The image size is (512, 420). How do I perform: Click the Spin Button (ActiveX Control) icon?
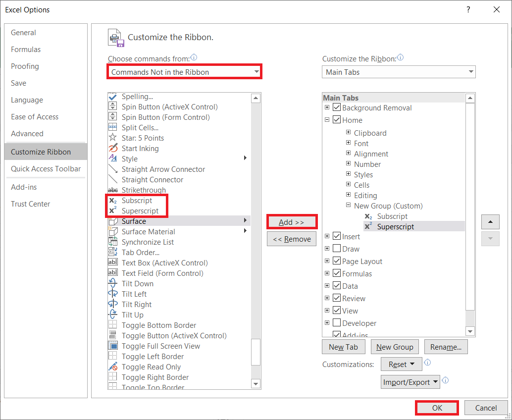(113, 107)
